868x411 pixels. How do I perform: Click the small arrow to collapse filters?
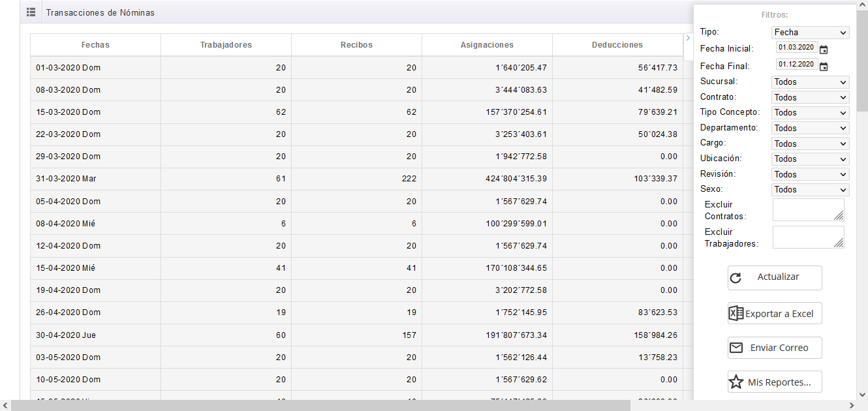pos(688,38)
